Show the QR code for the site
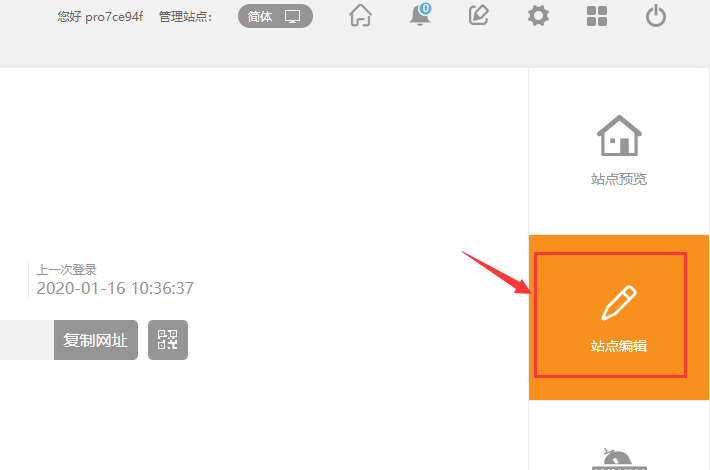The width and height of the screenshot is (710, 470). 168,340
